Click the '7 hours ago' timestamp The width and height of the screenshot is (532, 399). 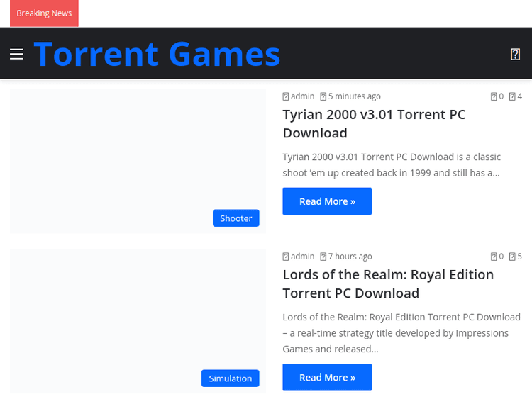coord(350,257)
